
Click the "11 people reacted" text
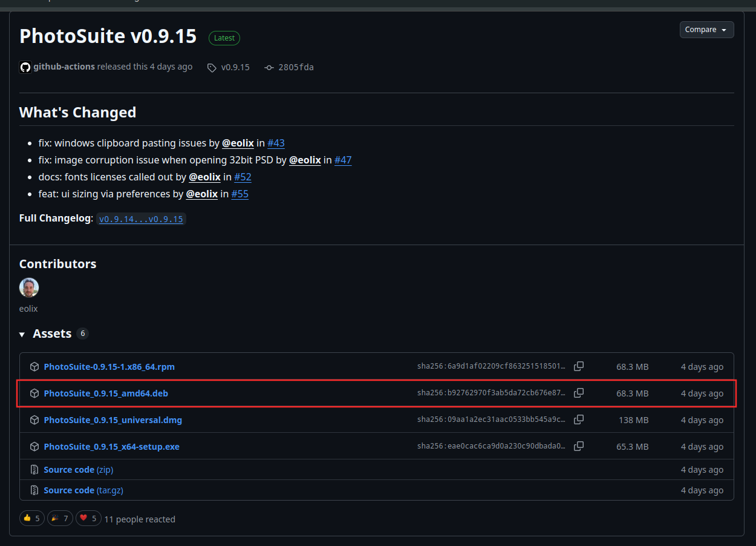(140, 519)
